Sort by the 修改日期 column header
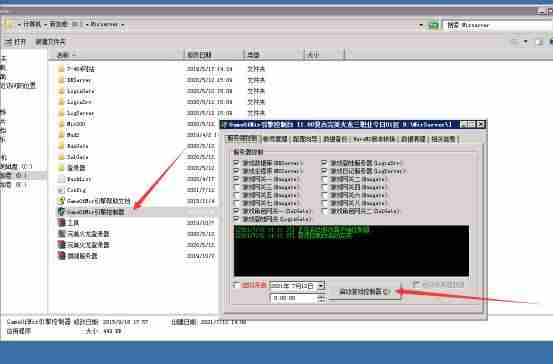The image size is (553, 364). (x=214, y=54)
